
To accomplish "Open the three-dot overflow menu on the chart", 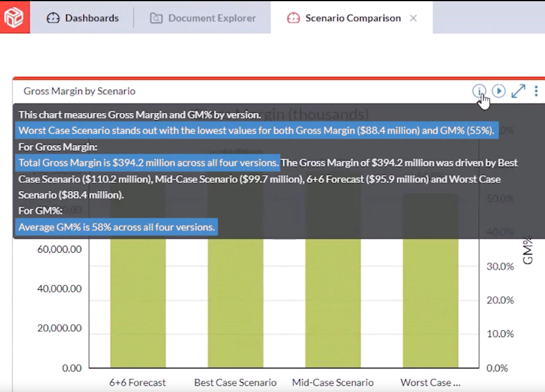I will pyautogui.click(x=536, y=91).
